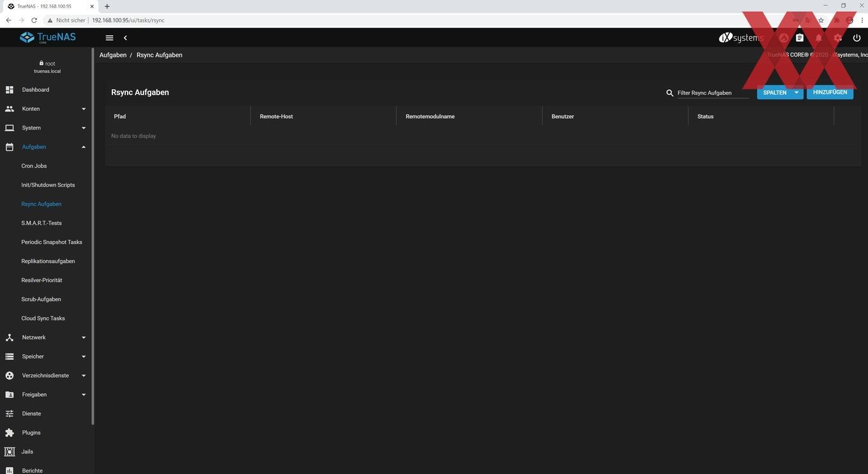Open Chrome three-dot menu
Screen dimensions: 868x474
click(x=862, y=20)
